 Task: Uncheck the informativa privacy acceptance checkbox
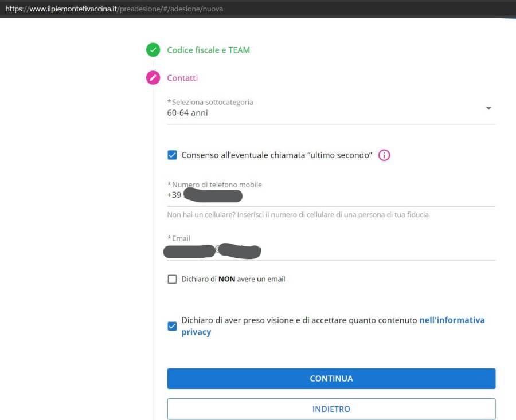point(172,326)
